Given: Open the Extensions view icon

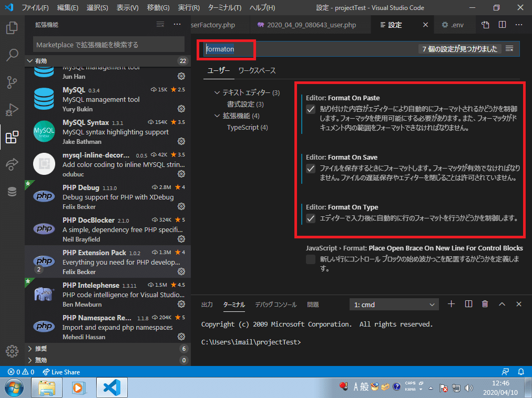Looking at the screenshot, I should pyautogui.click(x=12, y=137).
